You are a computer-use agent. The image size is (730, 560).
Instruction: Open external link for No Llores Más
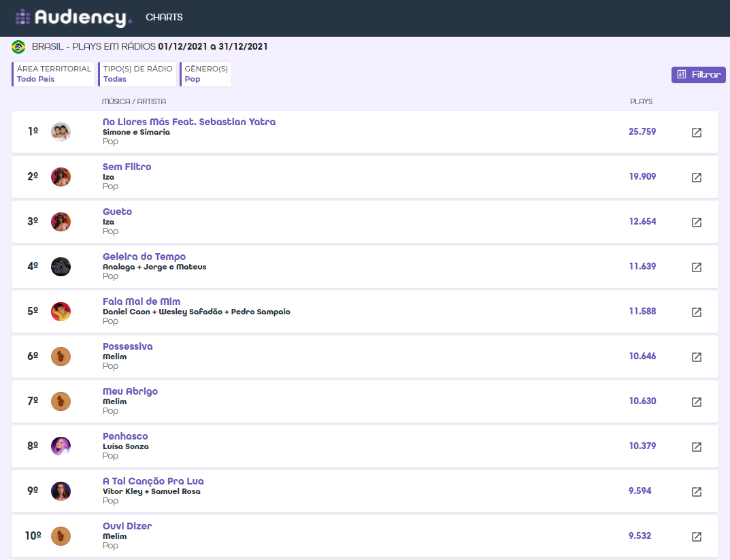click(x=697, y=132)
